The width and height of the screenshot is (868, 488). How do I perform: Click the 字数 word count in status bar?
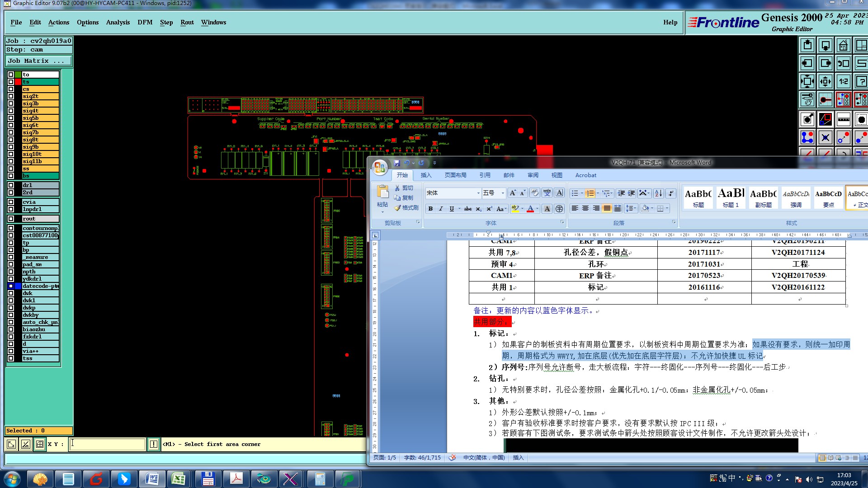point(422,458)
